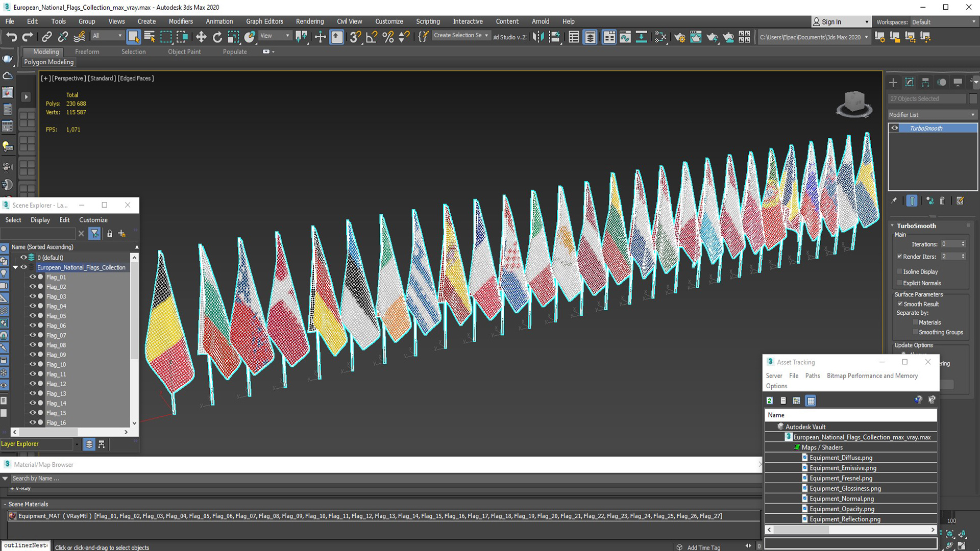Screen dimensions: 980x551
Task: Click the lock icon in Scene Explorer
Action: click(x=109, y=234)
